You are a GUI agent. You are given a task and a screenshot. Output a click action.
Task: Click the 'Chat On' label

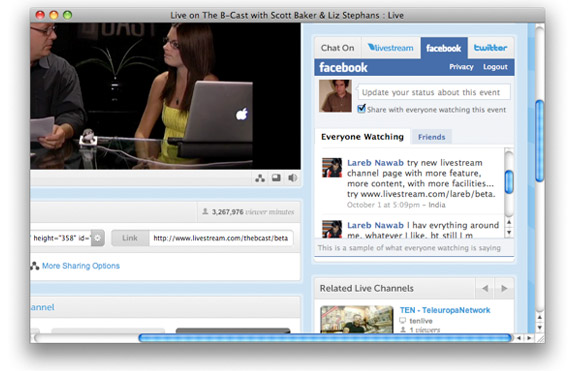pyautogui.click(x=337, y=48)
